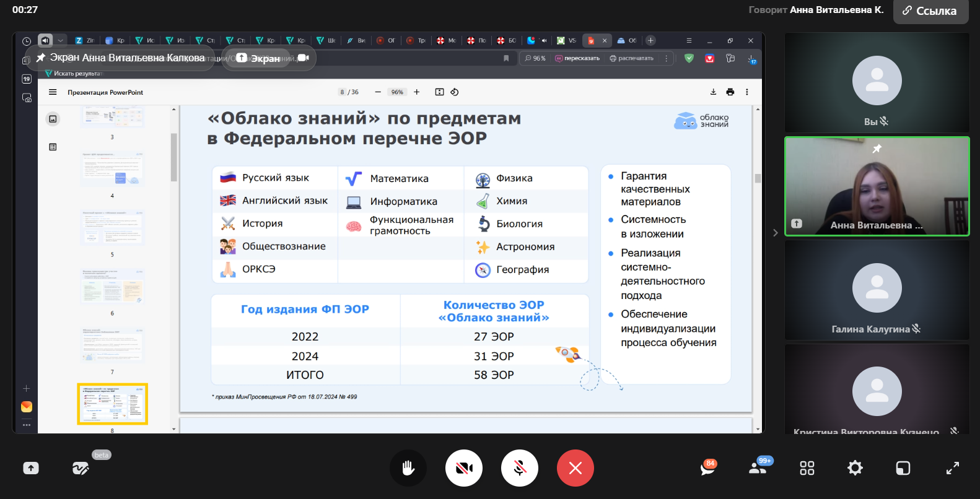End the call with the red button
Screen dimensions: 980x499
[575, 468]
